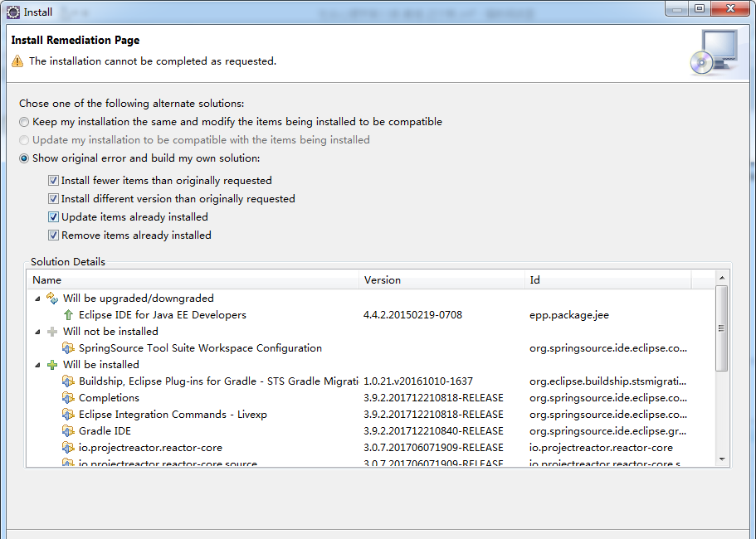Click the Solution Details vertical scrollbar thumb
The width and height of the screenshot is (756, 539).
[722, 328]
